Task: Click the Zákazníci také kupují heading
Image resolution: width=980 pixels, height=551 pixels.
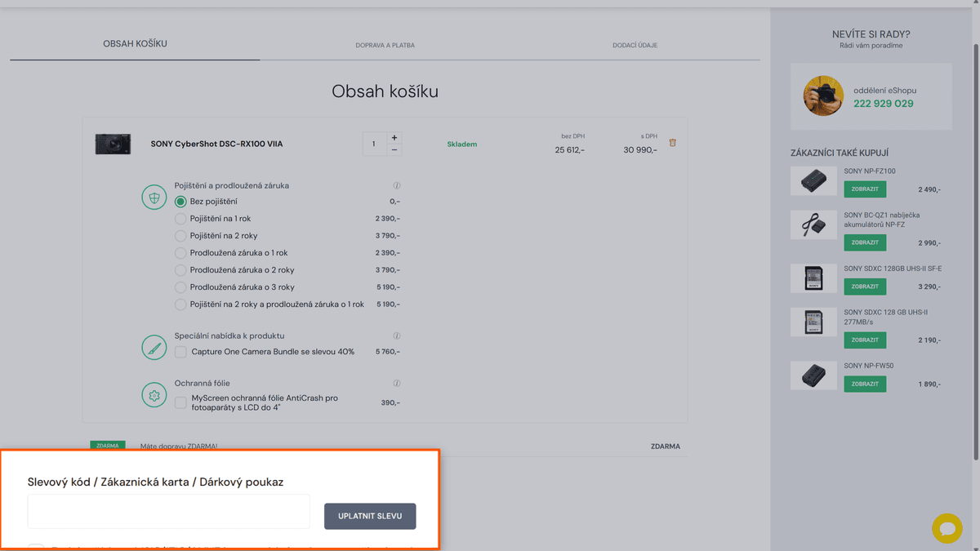Action: [x=840, y=153]
